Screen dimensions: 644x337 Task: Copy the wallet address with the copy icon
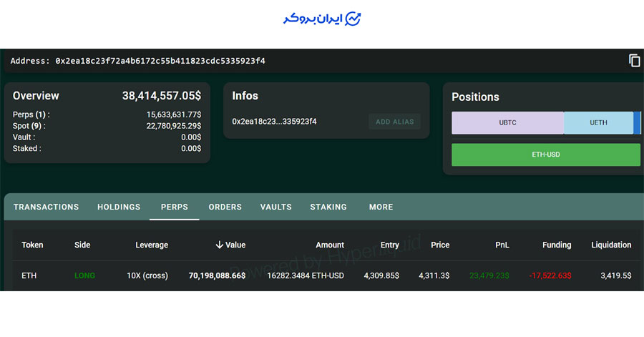pos(634,61)
